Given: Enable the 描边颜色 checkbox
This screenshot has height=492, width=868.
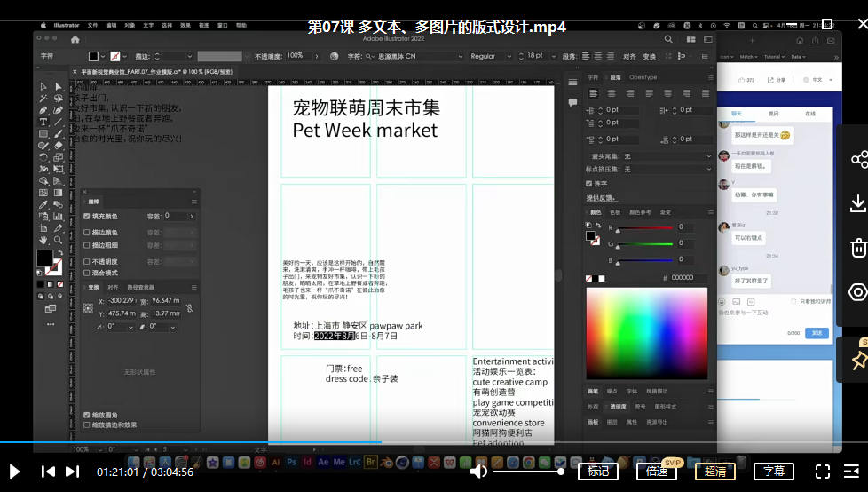Looking at the screenshot, I should 87,233.
